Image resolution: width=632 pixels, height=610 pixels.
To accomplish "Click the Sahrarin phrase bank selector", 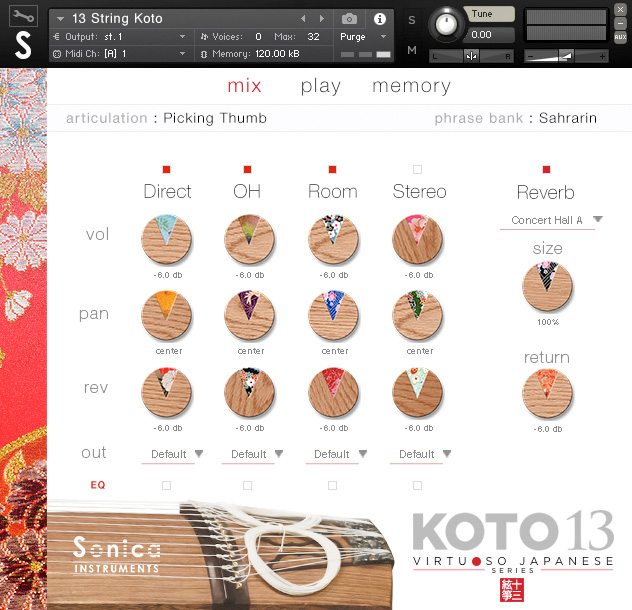I will [x=568, y=118].
